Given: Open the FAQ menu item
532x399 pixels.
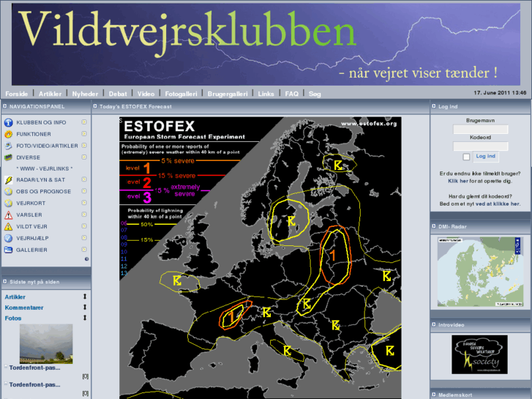Looking at the screenshot, I should pos(291,94).
